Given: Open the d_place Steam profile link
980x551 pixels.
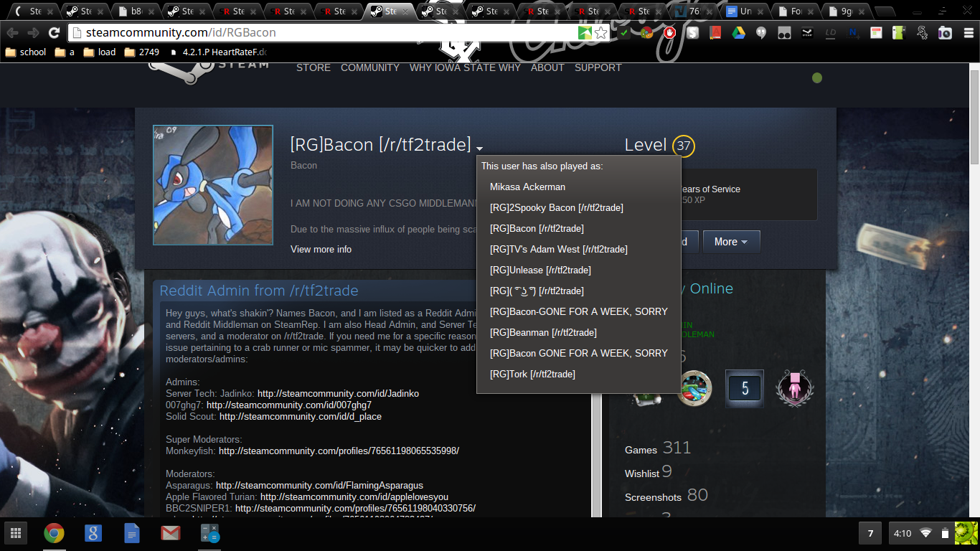Looking at the screenshot, I should point(301,416).
